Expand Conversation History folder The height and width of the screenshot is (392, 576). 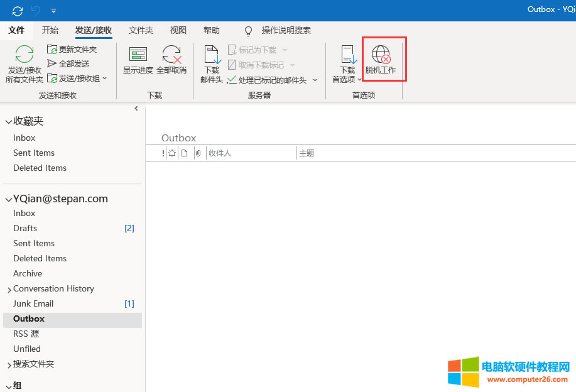tap(9, 288)
